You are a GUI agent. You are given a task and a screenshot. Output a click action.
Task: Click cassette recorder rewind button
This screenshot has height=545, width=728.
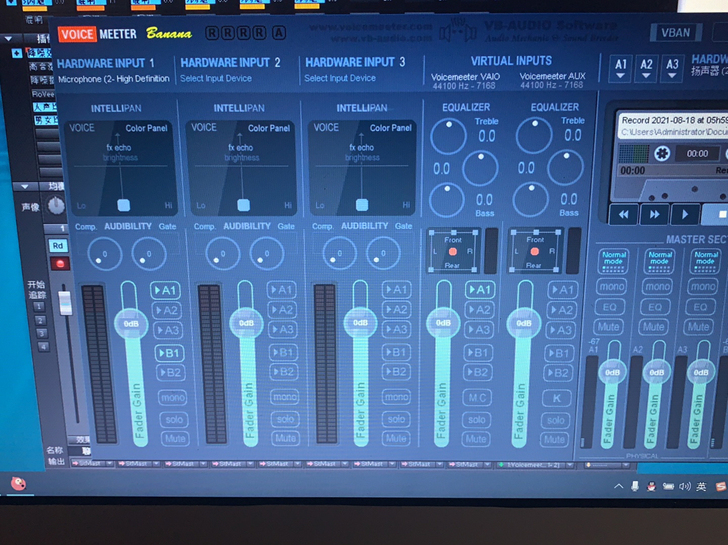(x=623, y=214)
